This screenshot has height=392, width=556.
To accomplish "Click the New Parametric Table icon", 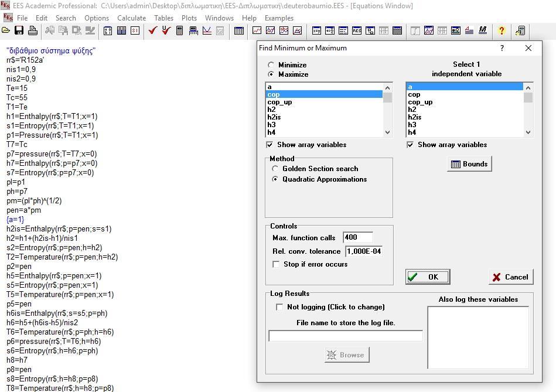I will point(239,31).
